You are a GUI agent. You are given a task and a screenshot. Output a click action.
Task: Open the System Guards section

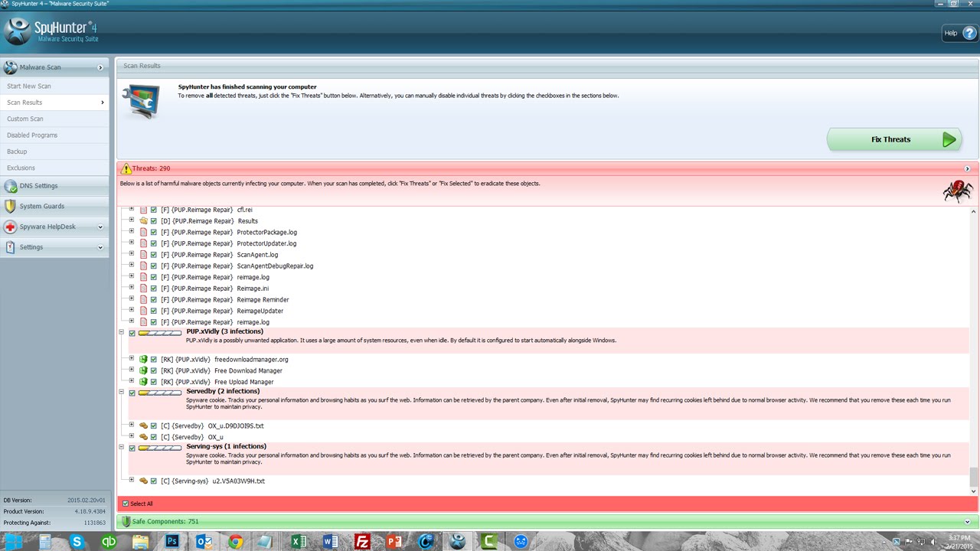(x=54, y=206)
